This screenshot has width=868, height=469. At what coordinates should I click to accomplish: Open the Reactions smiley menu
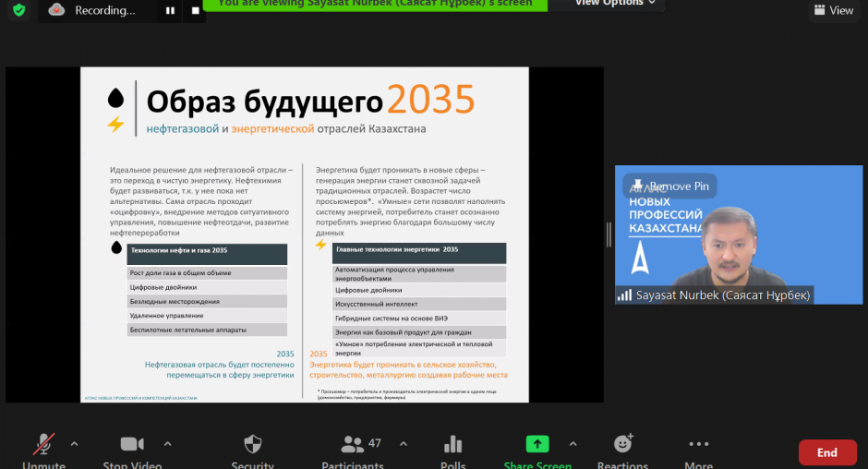(622, 446)
